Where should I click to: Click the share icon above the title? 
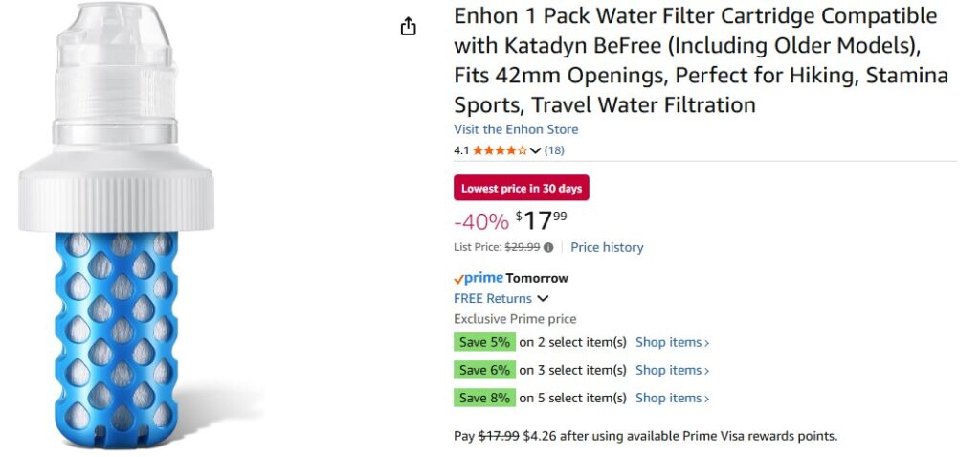click(x=409, y=27)
